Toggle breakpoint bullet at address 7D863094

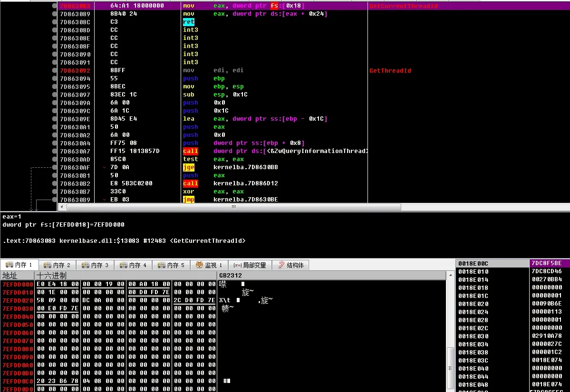[55, 78]
